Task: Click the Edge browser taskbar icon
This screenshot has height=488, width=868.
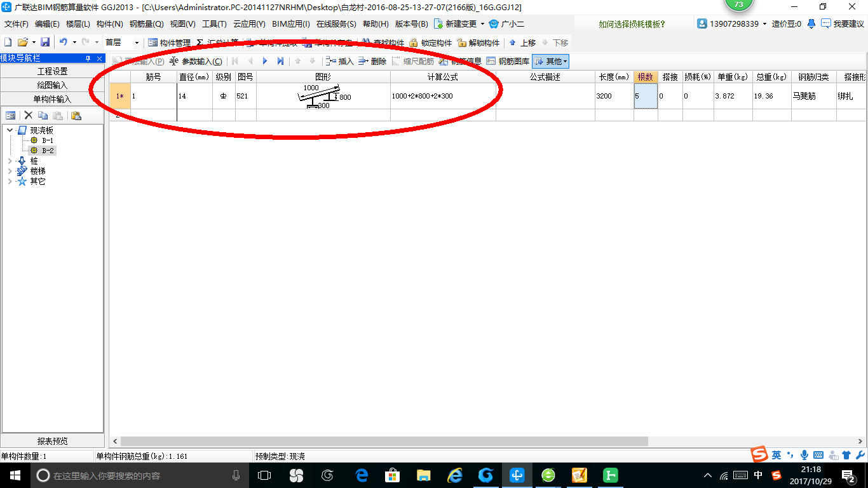Action: [x=362, y=475]
